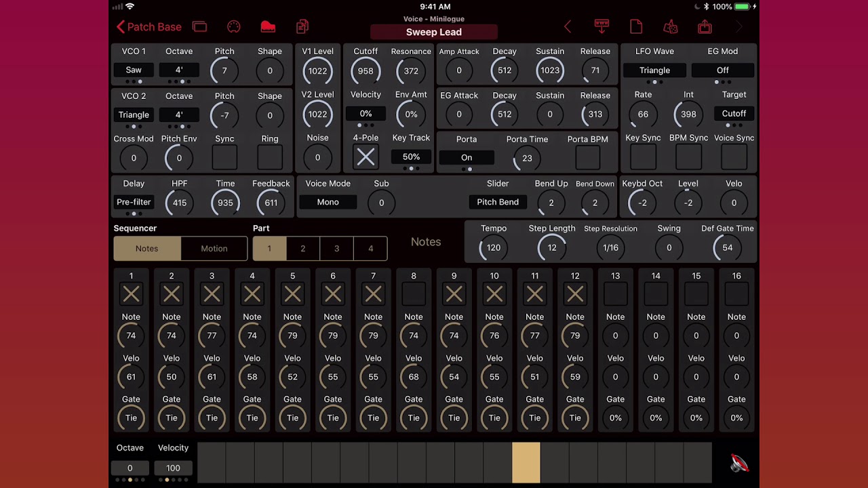Click the copy documents icon
This screenshot has width=868, height=488.
[x=302, y=26]
